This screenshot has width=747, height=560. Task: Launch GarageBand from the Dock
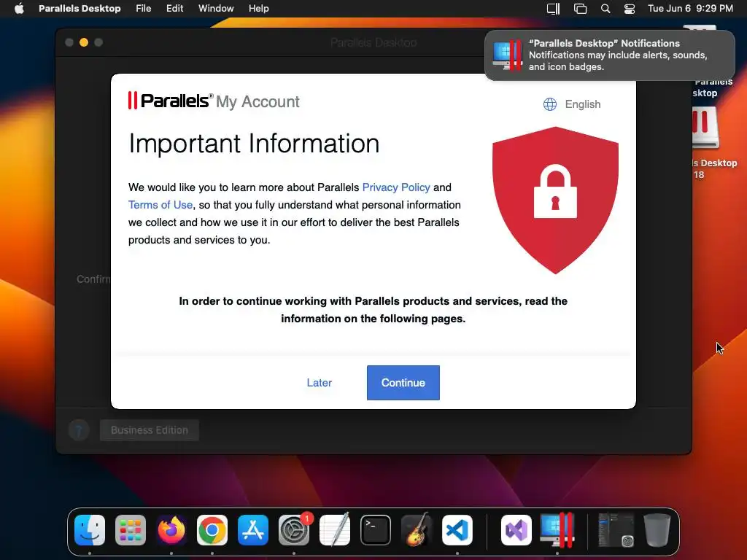417,530
